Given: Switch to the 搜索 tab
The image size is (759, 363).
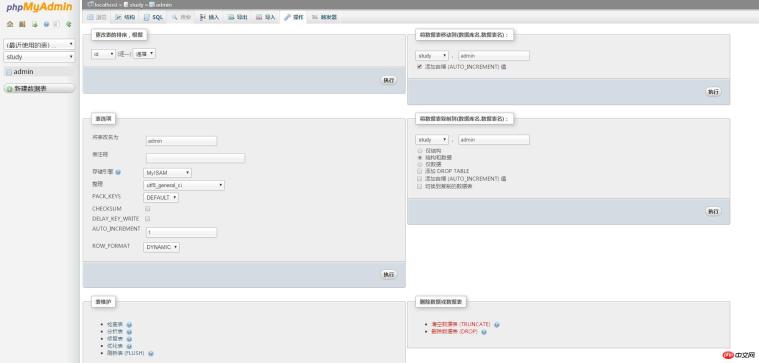Looking at the screenshot, I should [x=182, y=17].
